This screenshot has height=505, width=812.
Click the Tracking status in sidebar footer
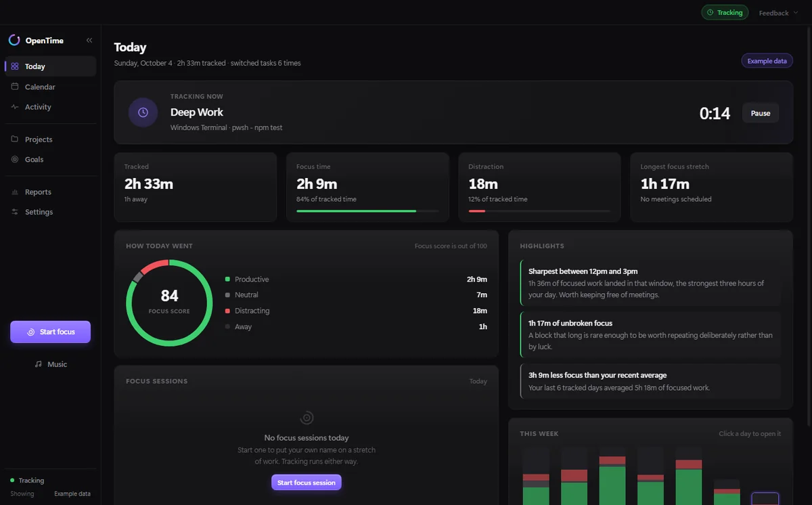[28, 481]
